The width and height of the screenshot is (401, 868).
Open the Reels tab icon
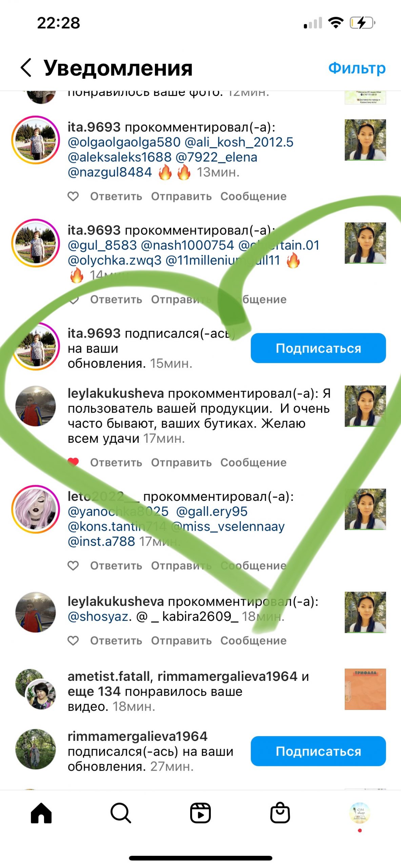coord(200,813)
